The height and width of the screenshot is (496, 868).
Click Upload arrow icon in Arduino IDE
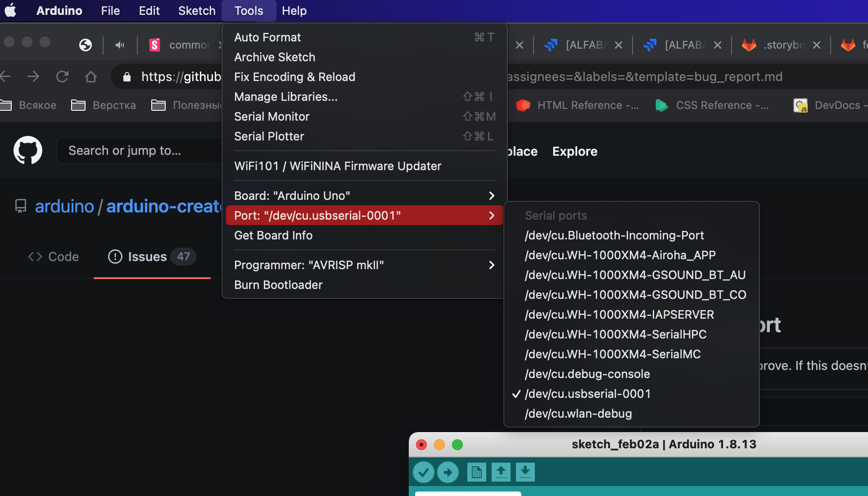(x=448, y=472)
